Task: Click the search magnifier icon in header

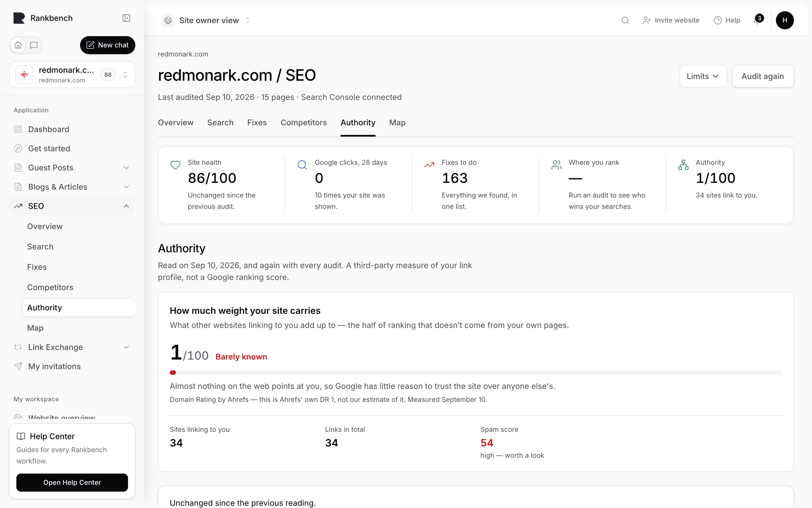Action: coord(625,20)
